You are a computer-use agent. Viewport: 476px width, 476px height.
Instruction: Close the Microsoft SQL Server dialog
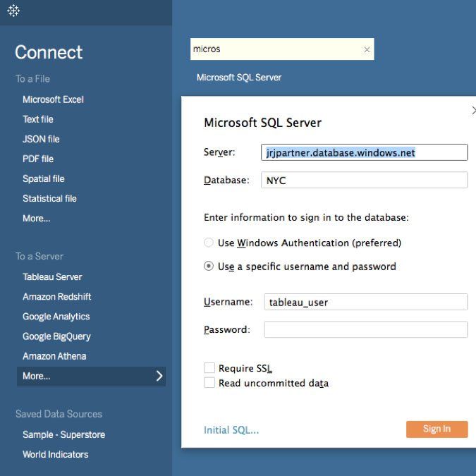click(472, 111)
